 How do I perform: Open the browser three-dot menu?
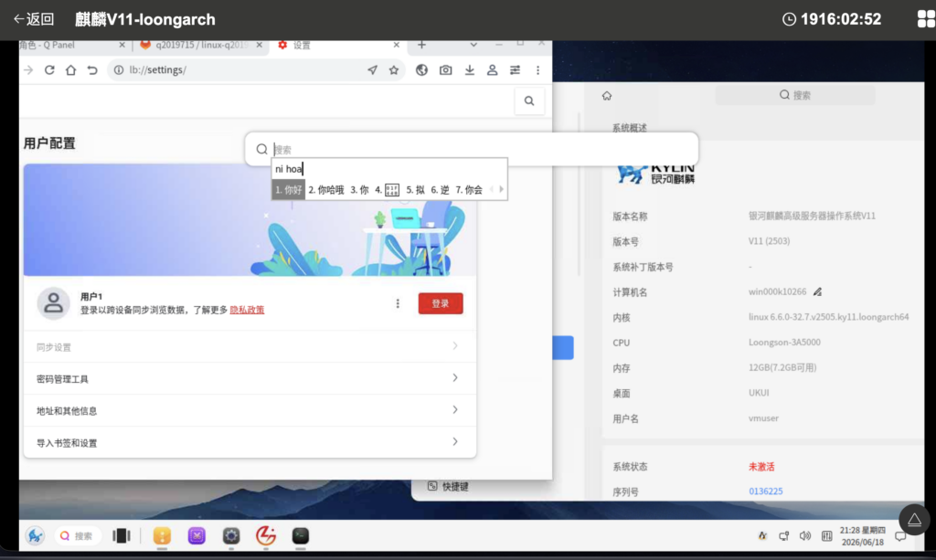coord(537,69)
